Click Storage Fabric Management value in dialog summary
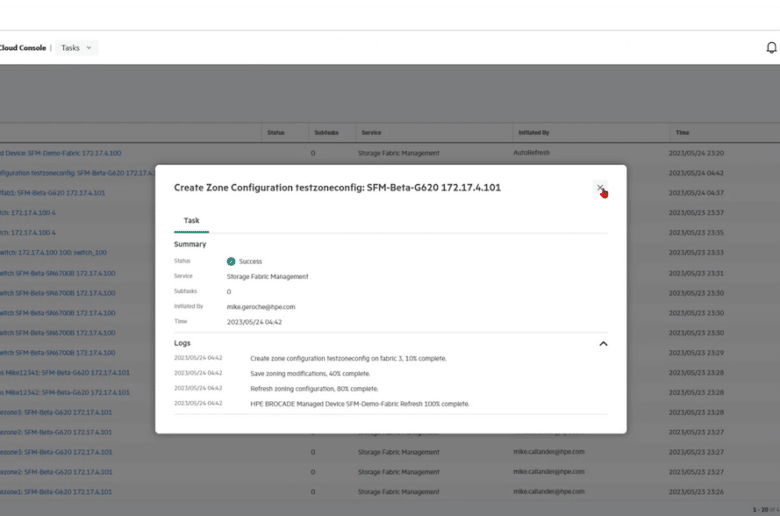The image size is (780, 516). [x=267, y=277]
